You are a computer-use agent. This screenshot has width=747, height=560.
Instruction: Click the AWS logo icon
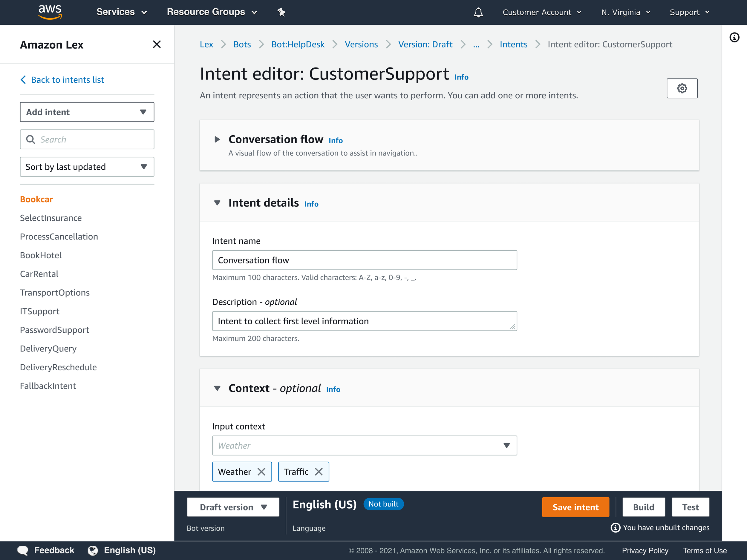click(50, 12)
